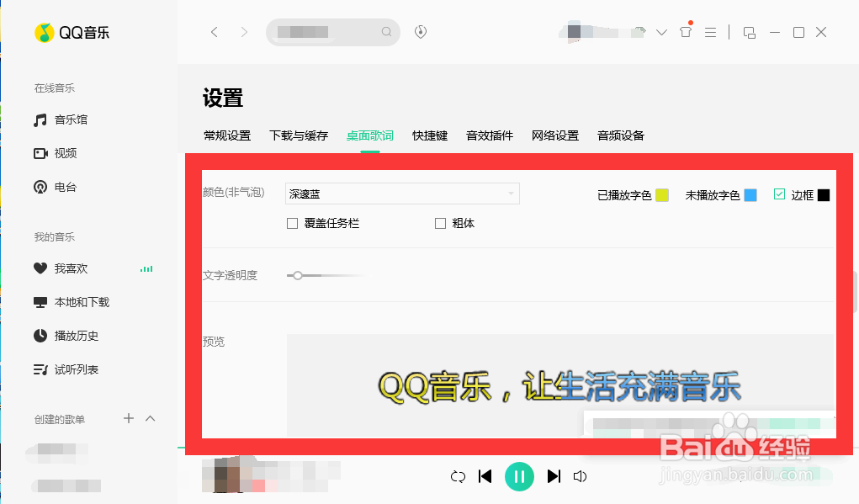Open 播放历史
Viewport: 859px width, 504px height.
66,336
